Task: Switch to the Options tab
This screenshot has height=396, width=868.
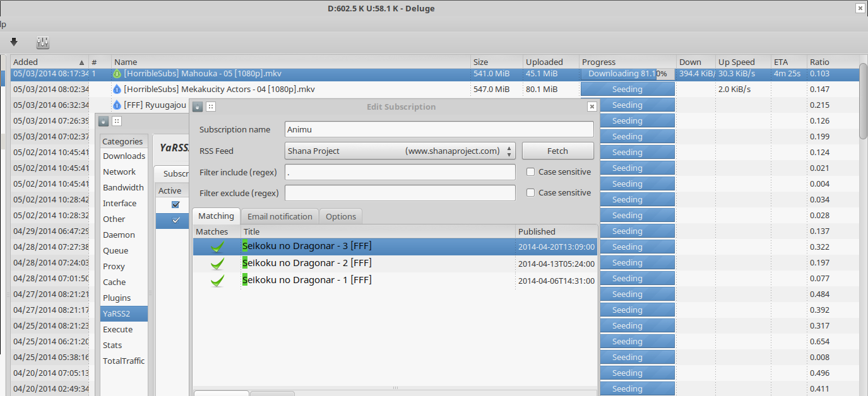Action: coord(341,216)
